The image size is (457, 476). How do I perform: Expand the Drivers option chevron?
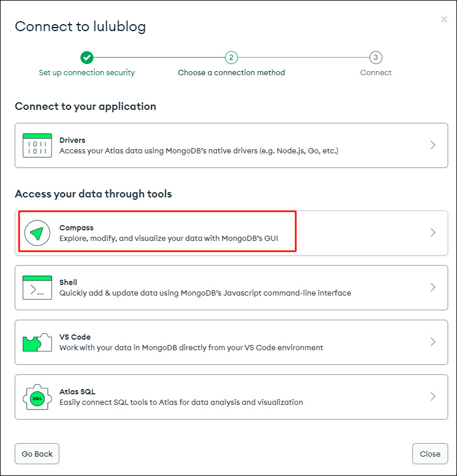(x=433, y=145)
